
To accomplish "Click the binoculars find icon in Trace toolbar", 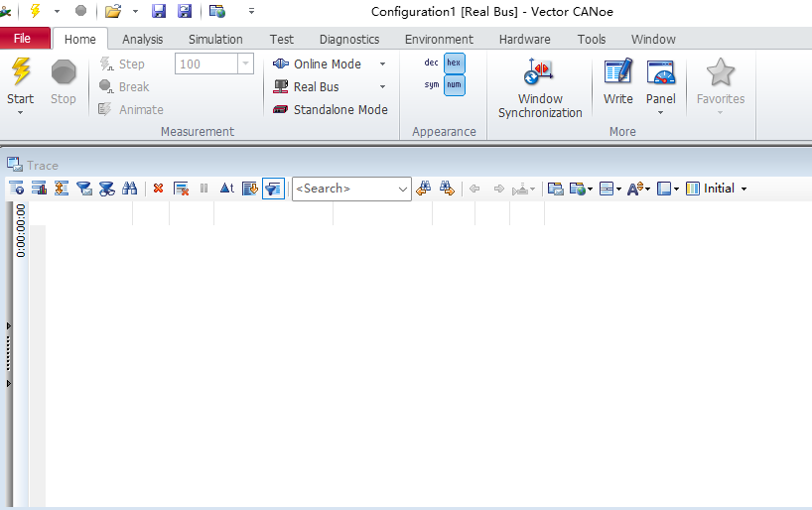I will point(129,189).
